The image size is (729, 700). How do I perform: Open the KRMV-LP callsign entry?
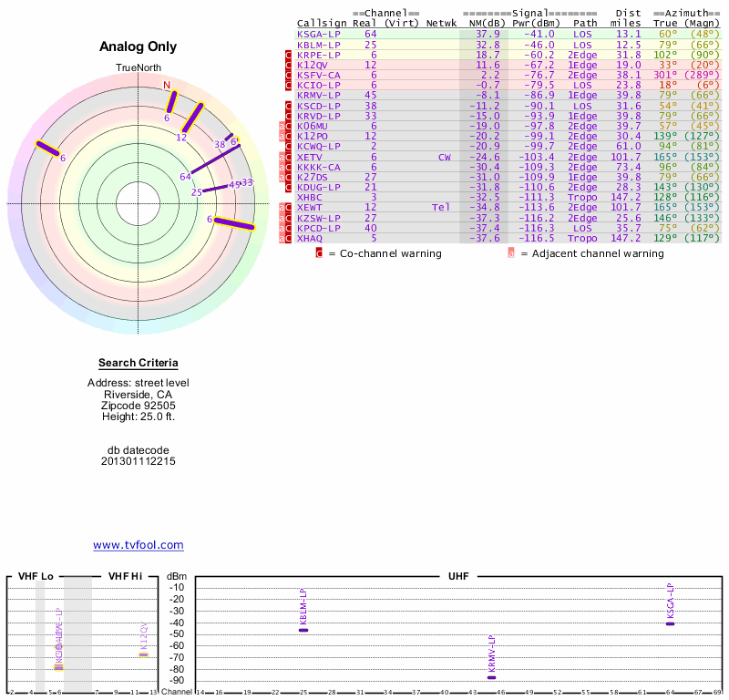pos(319,95)
